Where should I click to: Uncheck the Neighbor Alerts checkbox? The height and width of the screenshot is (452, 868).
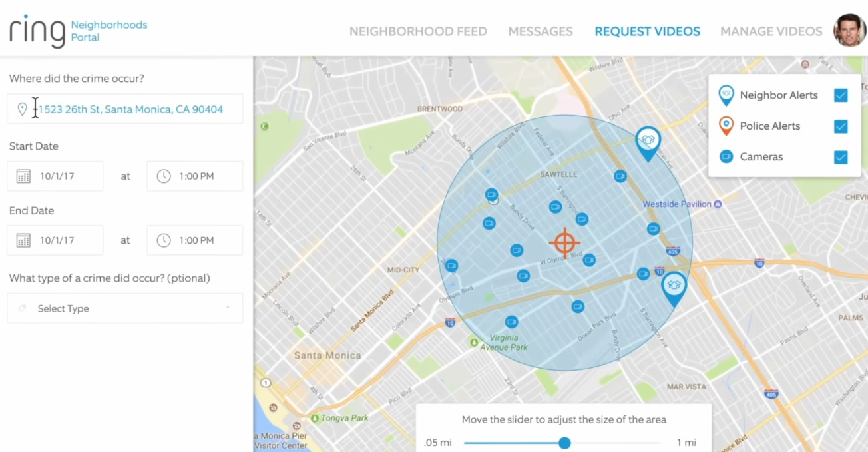tap(841, 95)
